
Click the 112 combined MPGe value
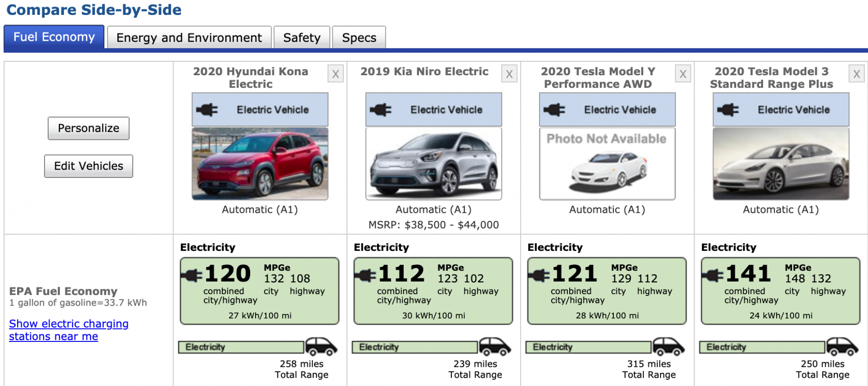pyautogui.click(x=401, y=274)
